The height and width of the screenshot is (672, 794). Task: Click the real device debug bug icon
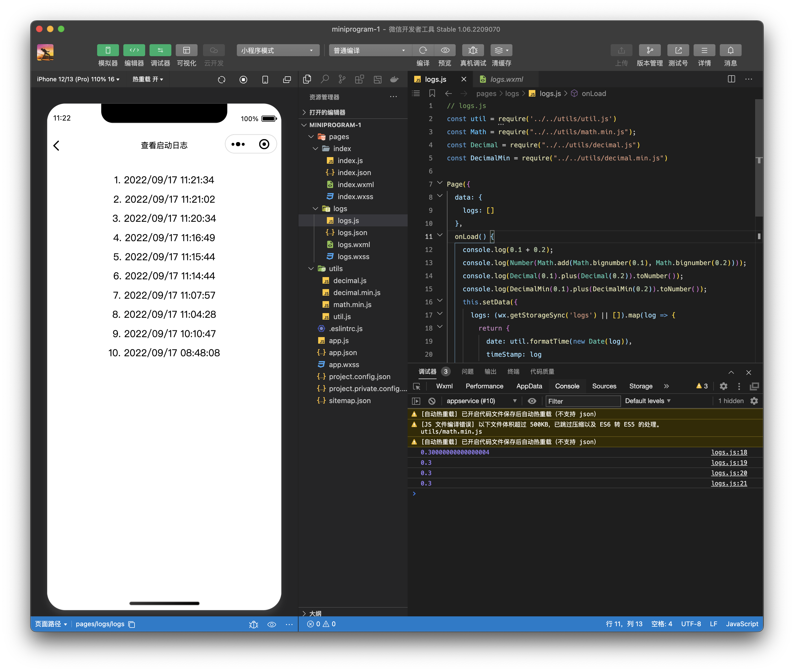pos(473,50)
